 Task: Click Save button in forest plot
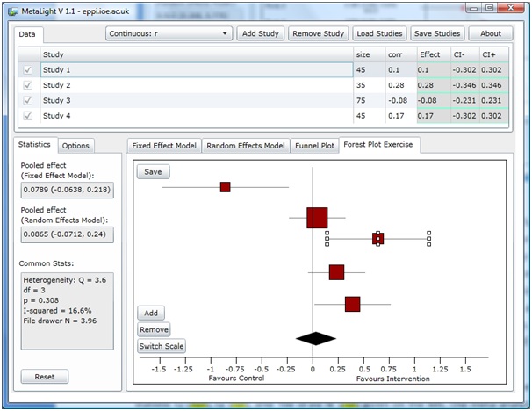pyautogui.click(x=153, y=172)
